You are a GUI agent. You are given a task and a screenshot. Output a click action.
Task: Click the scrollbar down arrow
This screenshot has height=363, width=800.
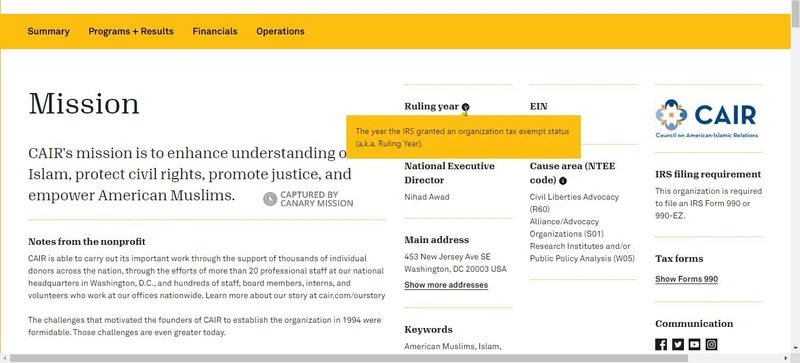[795, 349]
